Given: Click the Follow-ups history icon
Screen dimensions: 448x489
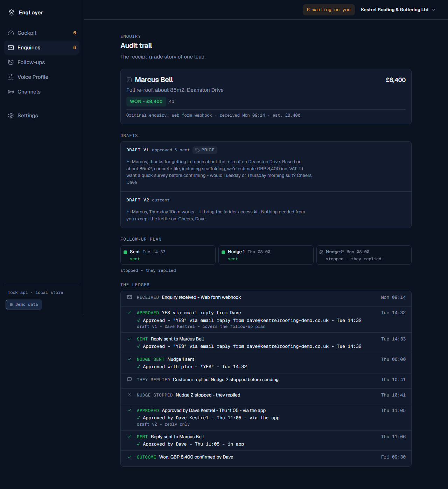Looking at the screenshot, I should coord(11,62).
